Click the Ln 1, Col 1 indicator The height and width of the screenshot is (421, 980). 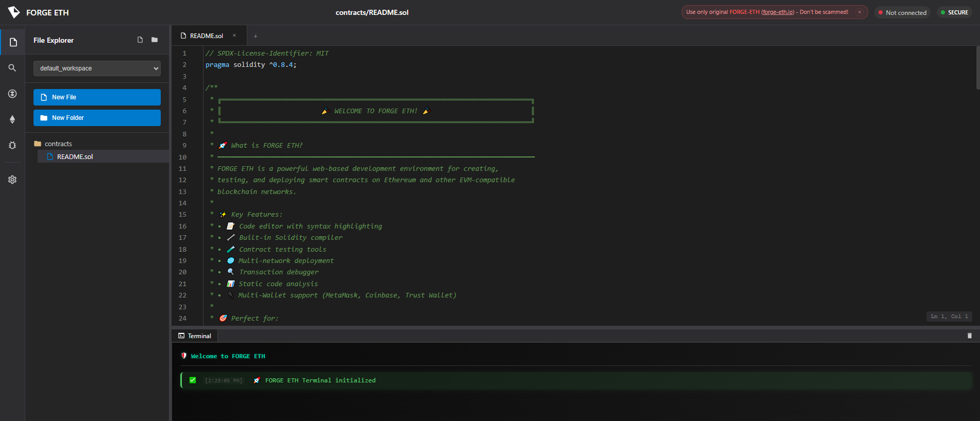point(949,317)
